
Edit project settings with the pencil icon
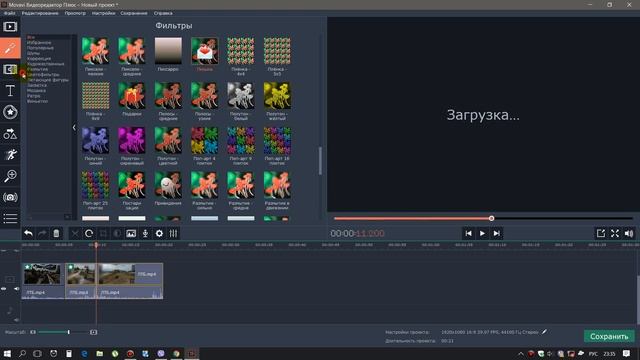[x=544, y=332]
